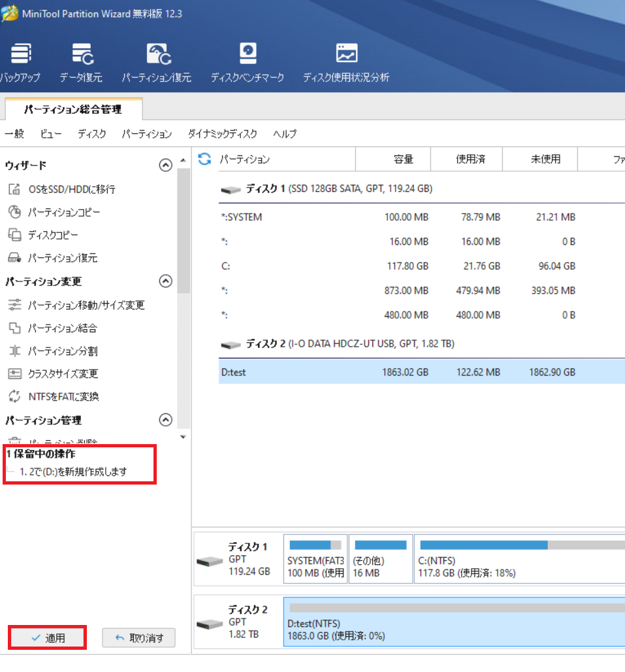Click the MiniTool Partition Wizard app icon
Screen dimensions: 625x672
[9, 13]
